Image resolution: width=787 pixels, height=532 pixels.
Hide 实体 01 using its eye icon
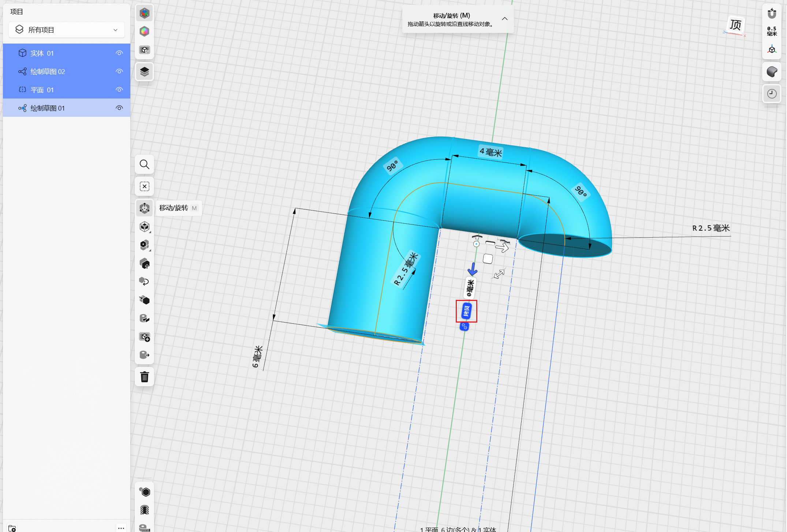[x=119, y=53]
